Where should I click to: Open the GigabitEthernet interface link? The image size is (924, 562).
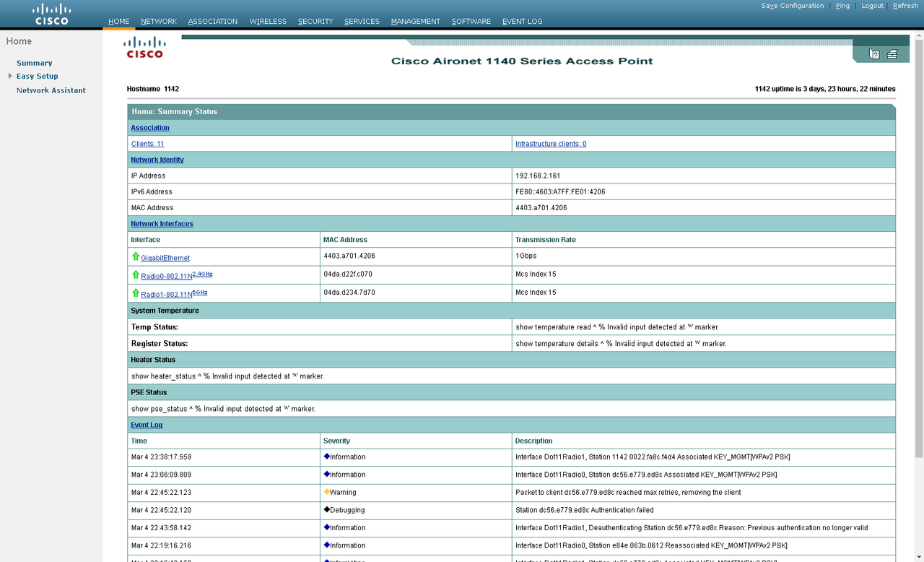click(165, 258)
